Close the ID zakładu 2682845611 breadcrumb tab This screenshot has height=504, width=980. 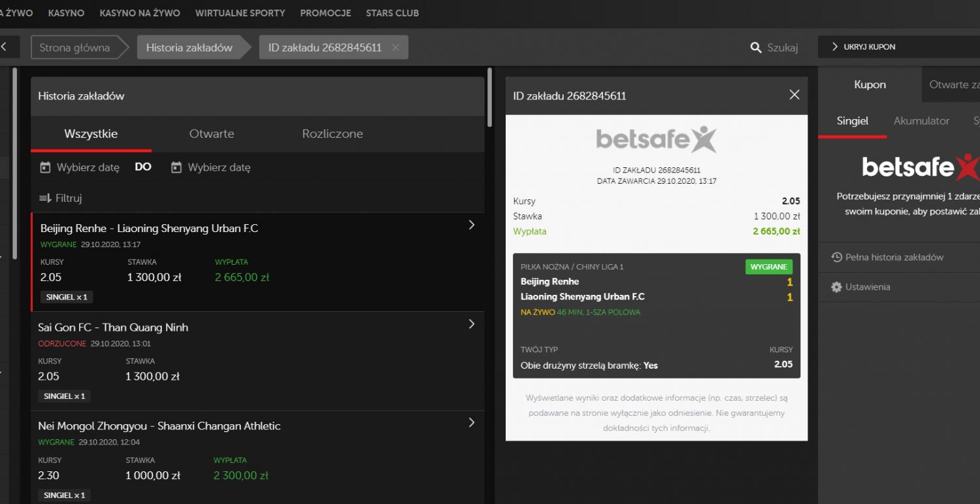[x=395, y=47]
